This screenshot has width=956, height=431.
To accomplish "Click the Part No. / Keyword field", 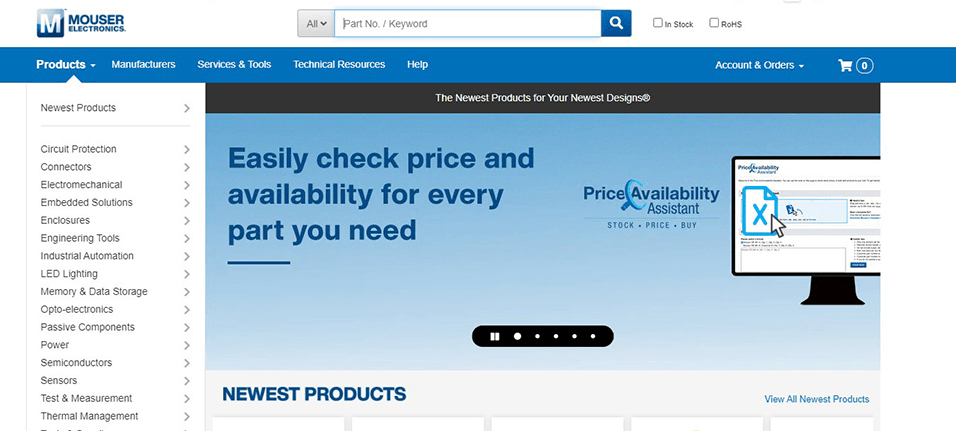I will pyautogui.click(x=468, y=23).
